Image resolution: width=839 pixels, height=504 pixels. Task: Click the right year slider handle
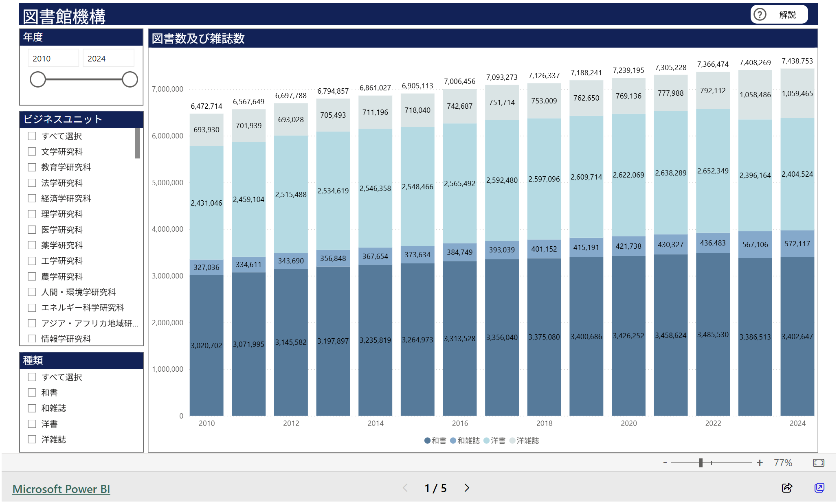click(x=130, y=79)
